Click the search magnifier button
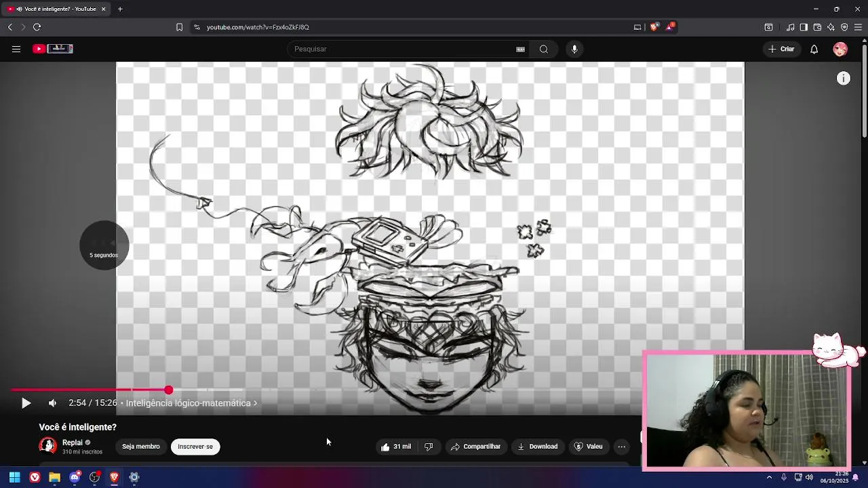 [544, 49]
